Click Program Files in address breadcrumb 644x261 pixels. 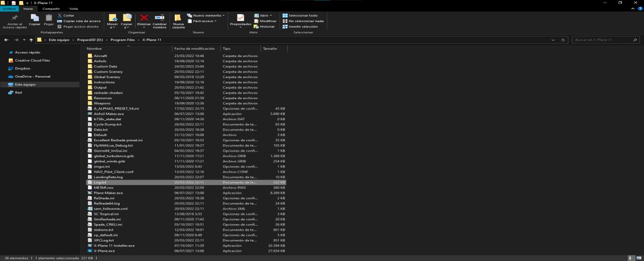coord(123,40)
